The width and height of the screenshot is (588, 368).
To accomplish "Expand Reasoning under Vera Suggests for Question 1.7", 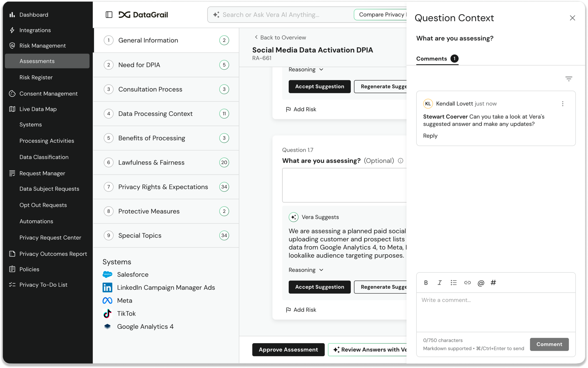I will coord(306,270).
